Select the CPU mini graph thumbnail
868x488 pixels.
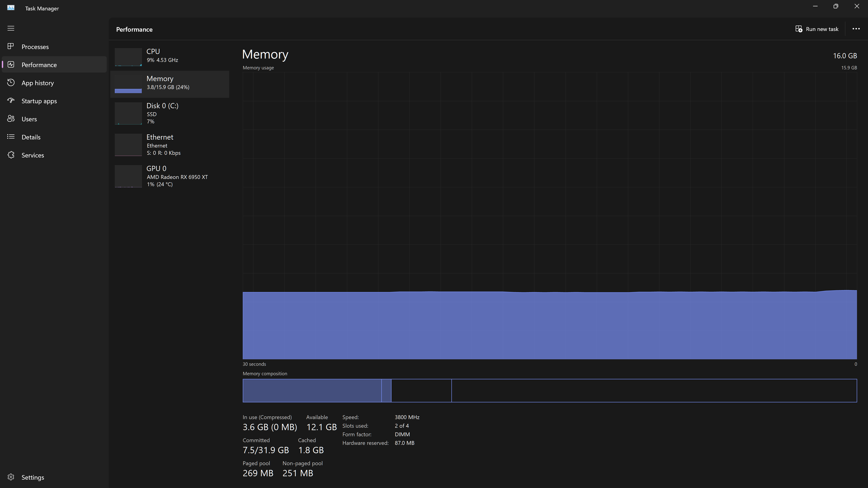[128, 57]
